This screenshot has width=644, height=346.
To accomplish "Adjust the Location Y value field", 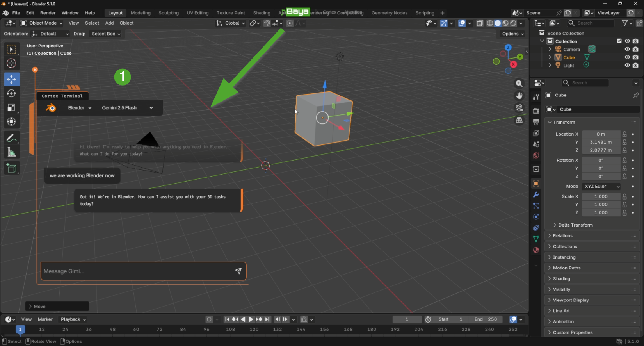I will tap(601, 142).
